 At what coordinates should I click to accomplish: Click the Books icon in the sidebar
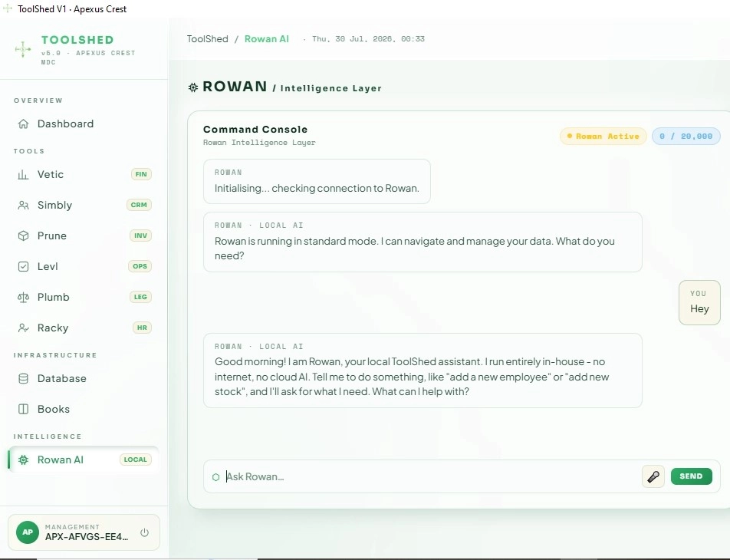tap(23, 409)
